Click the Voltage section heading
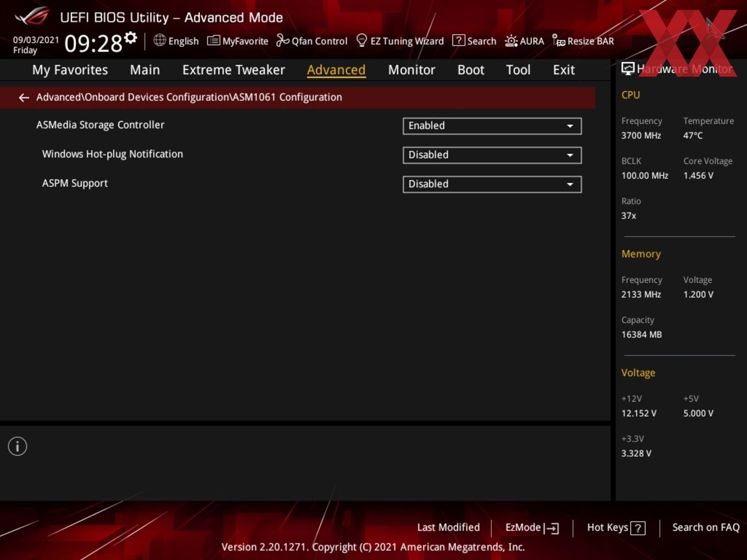747x560 pixels. (638, 373)
